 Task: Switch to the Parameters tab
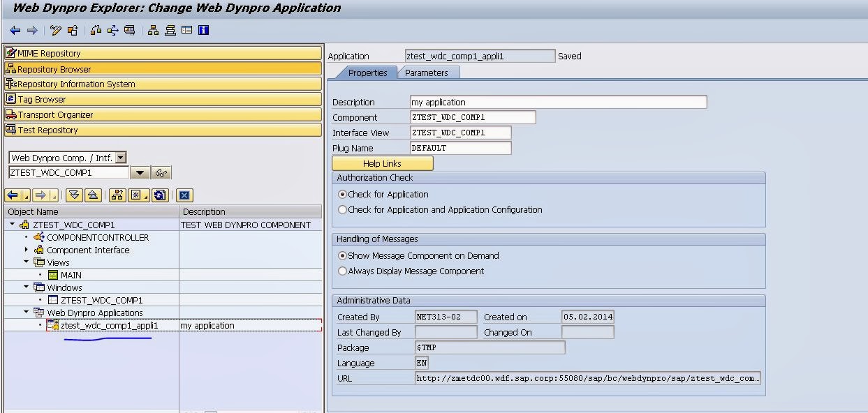coord(426,73)
